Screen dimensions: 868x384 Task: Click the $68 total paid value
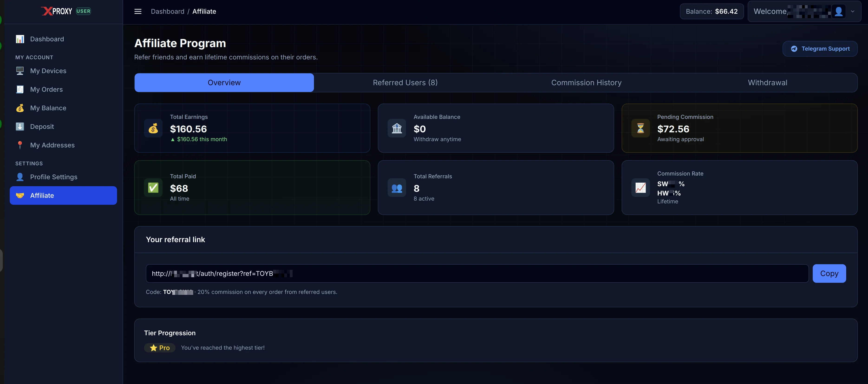pyautogui.click(x=179, y=188)
